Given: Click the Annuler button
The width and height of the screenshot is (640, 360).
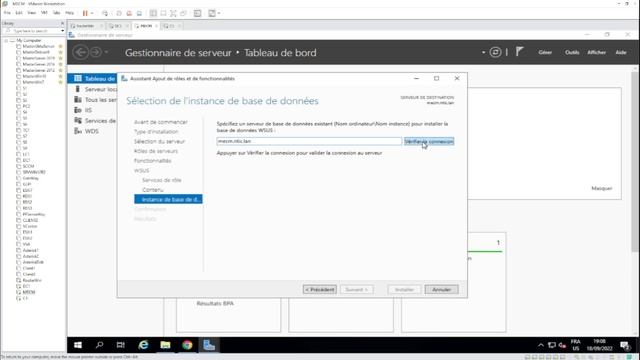Looking at the screenshot, I should pyautogui.click(x=441, y=289).
